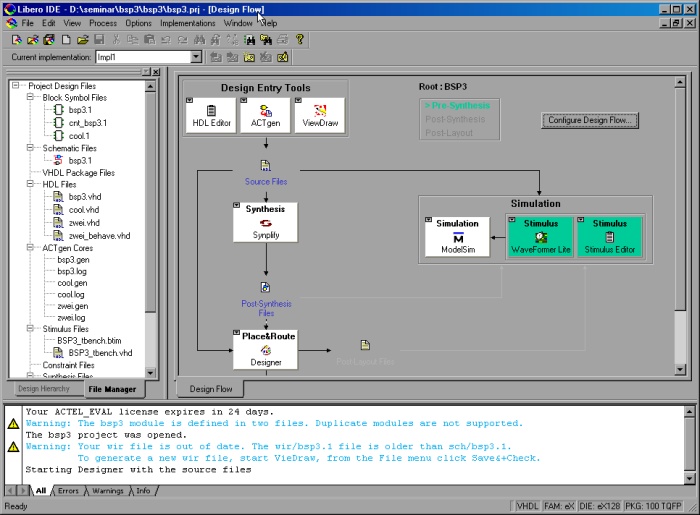
Task: Switch to the Design Hierarchy tab
Action: coord(44,389)
